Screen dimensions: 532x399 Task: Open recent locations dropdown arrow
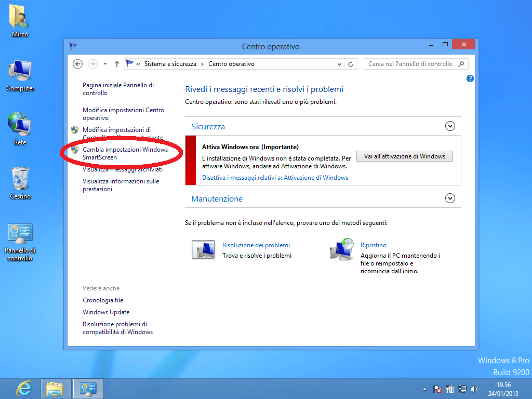tap(105, 64)
